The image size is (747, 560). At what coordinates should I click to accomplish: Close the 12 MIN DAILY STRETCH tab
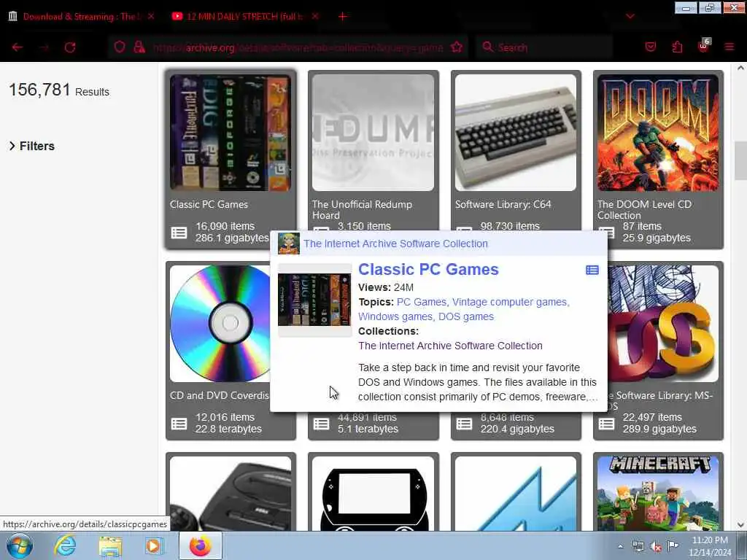315,16
